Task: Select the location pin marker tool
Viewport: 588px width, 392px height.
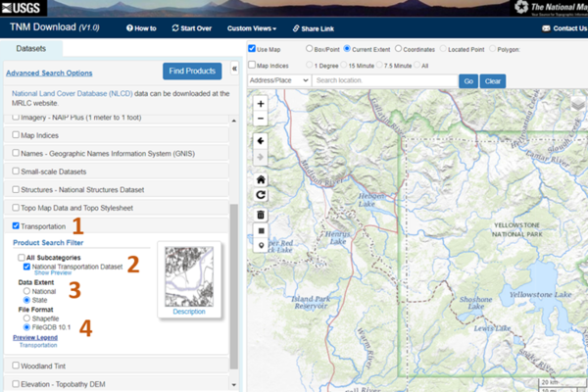Action: pos(261,245)
